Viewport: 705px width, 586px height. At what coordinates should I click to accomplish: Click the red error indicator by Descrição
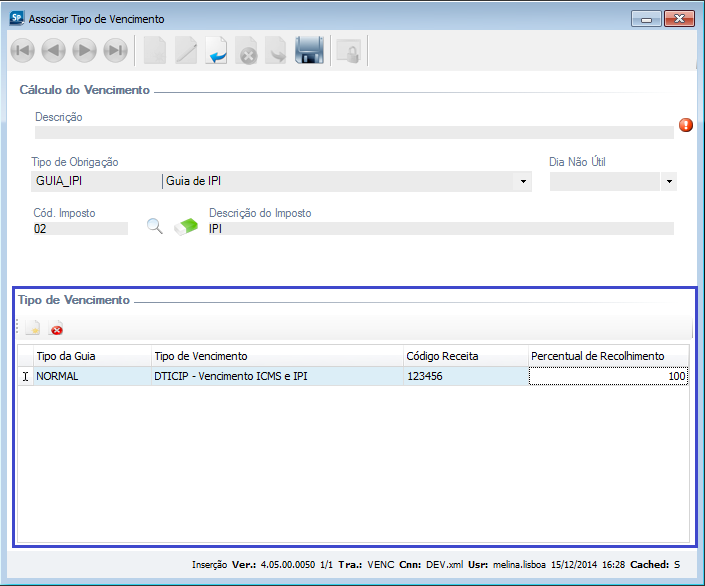pyautogui.click(x=686, y=125)
